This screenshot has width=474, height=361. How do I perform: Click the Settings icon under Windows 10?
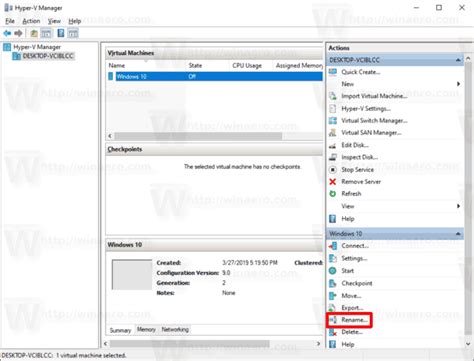(x=333, y=259)
